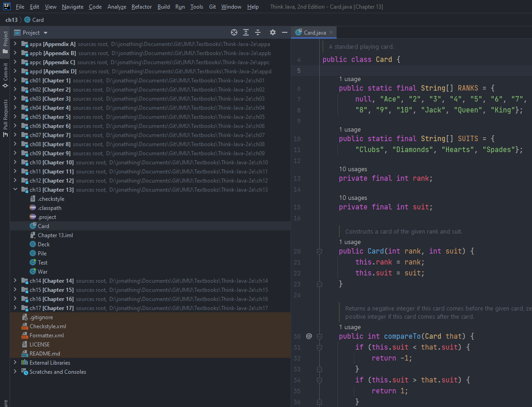Click '1 usage' hint above compareTo
Screen dimensions: 532x407
click(x=350, y=327)
